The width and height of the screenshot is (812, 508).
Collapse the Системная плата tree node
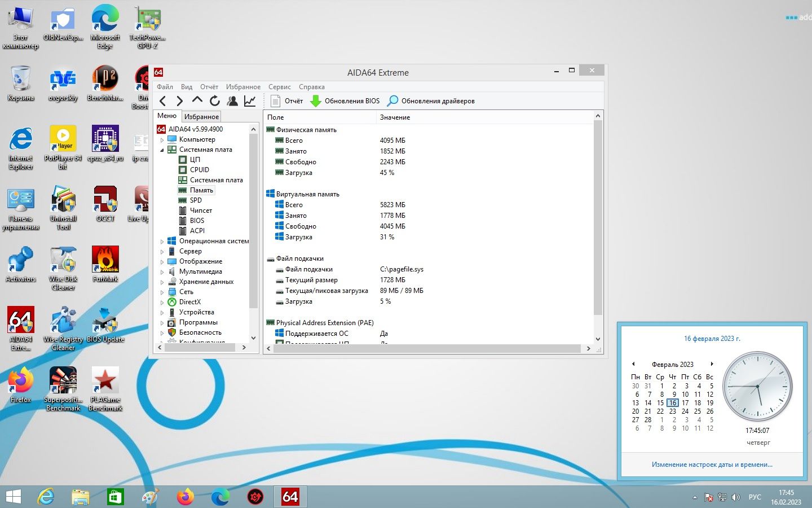[162, 150]
